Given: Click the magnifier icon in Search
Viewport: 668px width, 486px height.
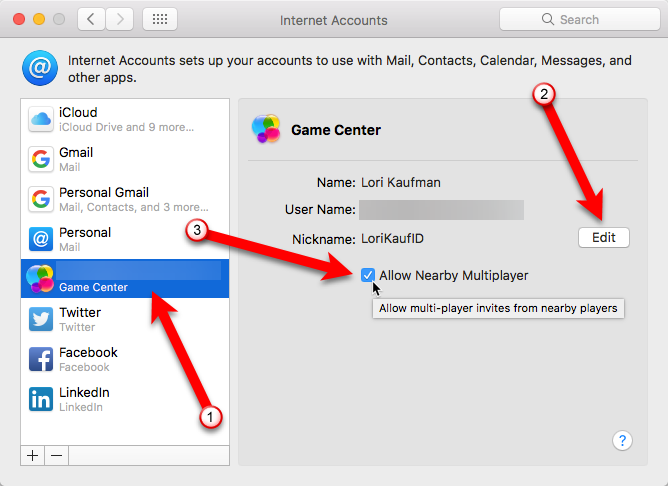Looking at the screenshot, I should pyautogui.click(x=548, y=19).
